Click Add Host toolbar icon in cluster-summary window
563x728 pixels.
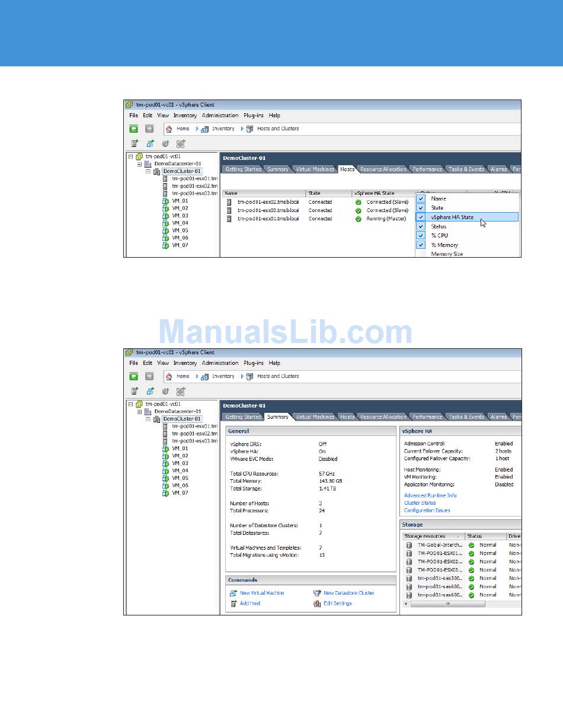coord(135,391)
